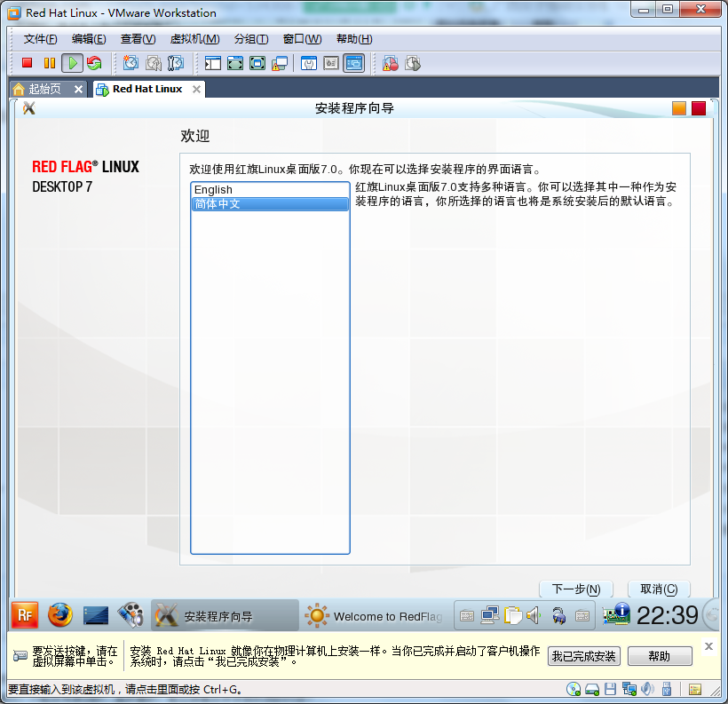Click the partly hidden round button after clock

click(712, 615)
